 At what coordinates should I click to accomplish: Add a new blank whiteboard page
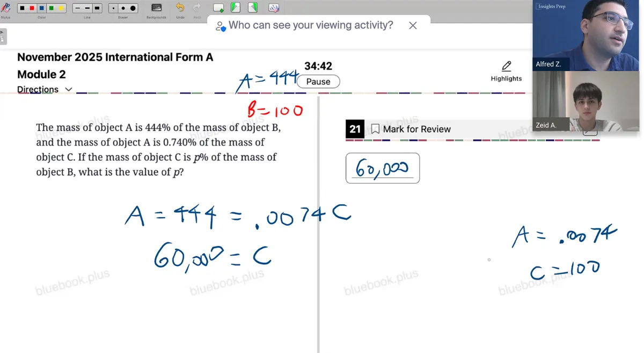click(218, 8)
